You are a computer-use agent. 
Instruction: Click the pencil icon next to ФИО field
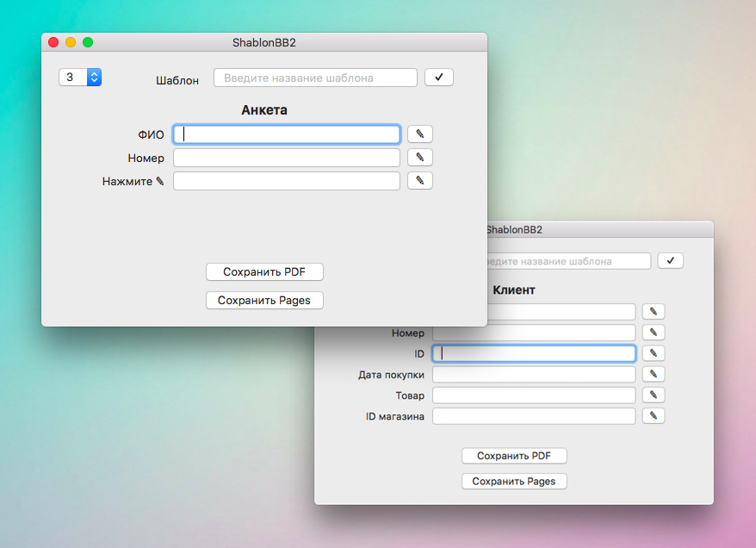point(420,134)
